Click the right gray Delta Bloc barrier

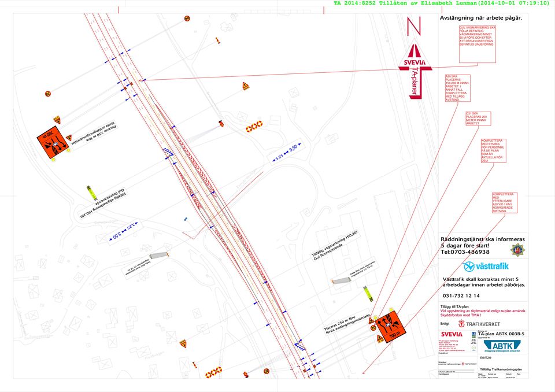[342, 281]
